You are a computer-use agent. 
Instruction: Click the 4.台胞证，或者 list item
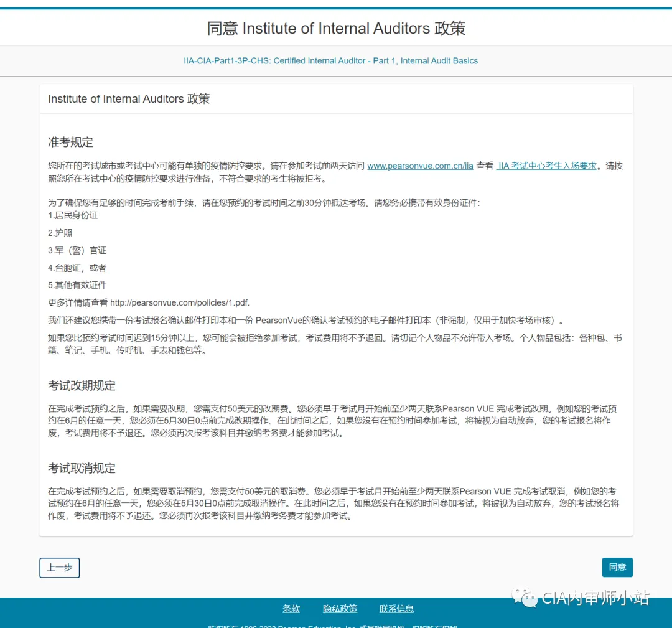[77, 268]
